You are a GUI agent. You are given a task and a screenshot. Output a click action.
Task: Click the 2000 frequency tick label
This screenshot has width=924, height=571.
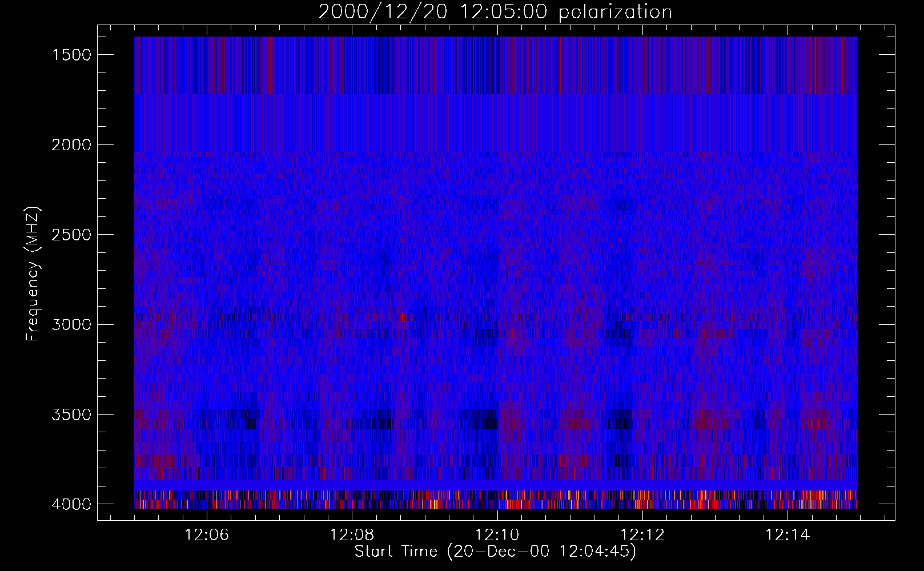[x=71, y=145]
